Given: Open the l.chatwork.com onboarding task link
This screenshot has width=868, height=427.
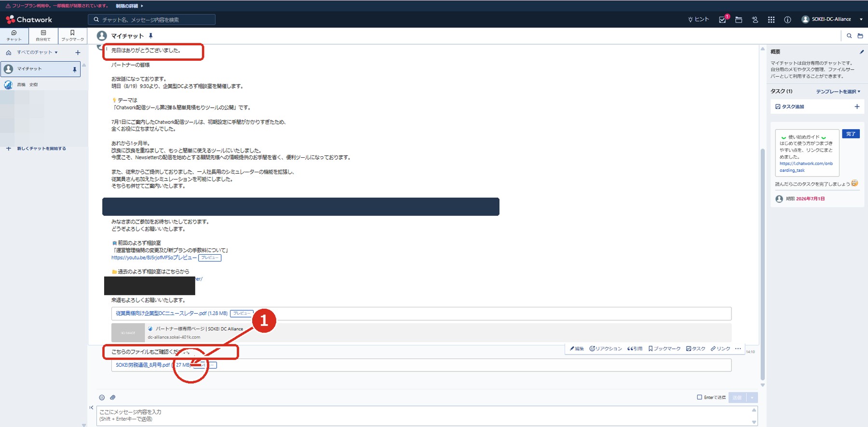Looking at the screenshot, I should 806,167.
